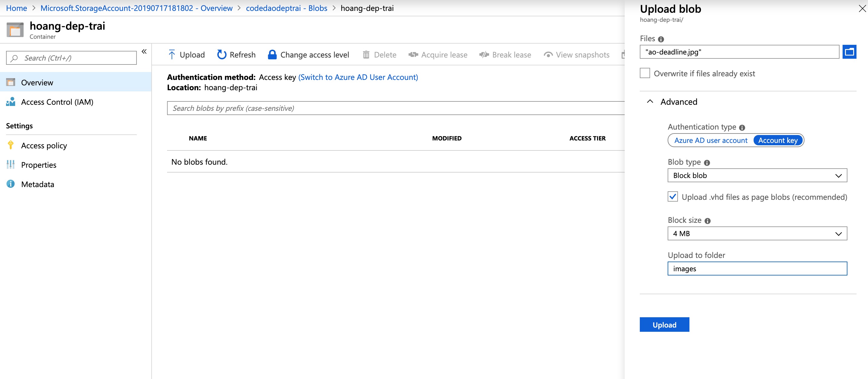Click the Switch to Azure AD User Account link

pyautogui.click(x=358, y=77)
